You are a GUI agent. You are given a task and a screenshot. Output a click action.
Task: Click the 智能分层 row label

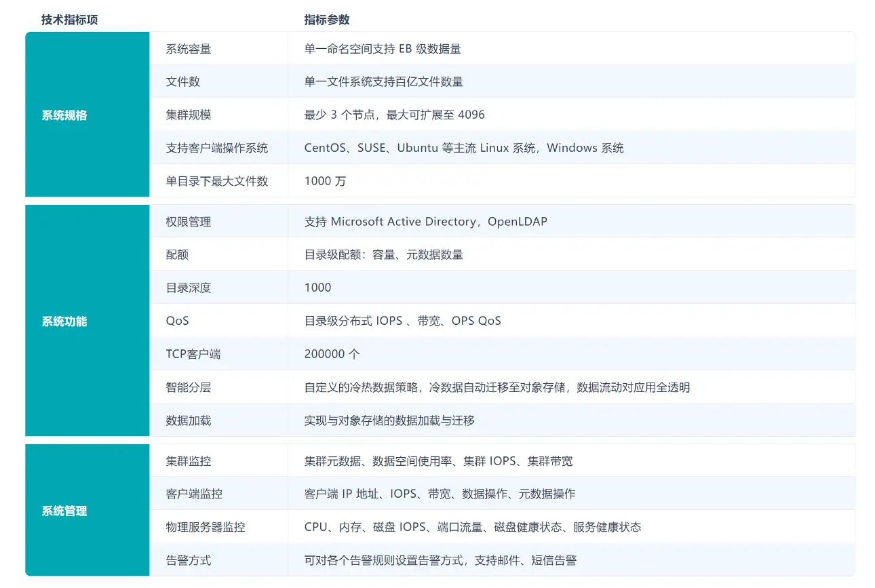(x=189, y=387)
